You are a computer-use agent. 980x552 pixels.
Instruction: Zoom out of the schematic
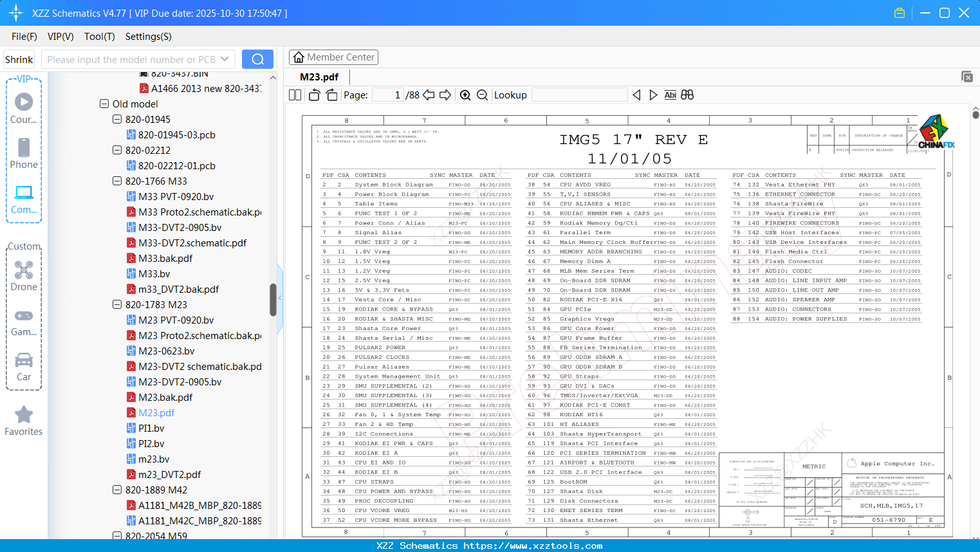pyautogui.click(x=482, y=95)
